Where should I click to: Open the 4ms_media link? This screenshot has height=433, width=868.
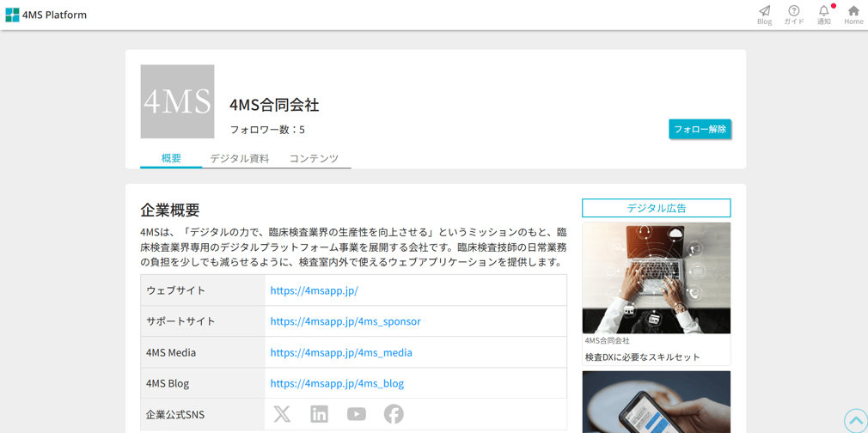coord(341,353)
